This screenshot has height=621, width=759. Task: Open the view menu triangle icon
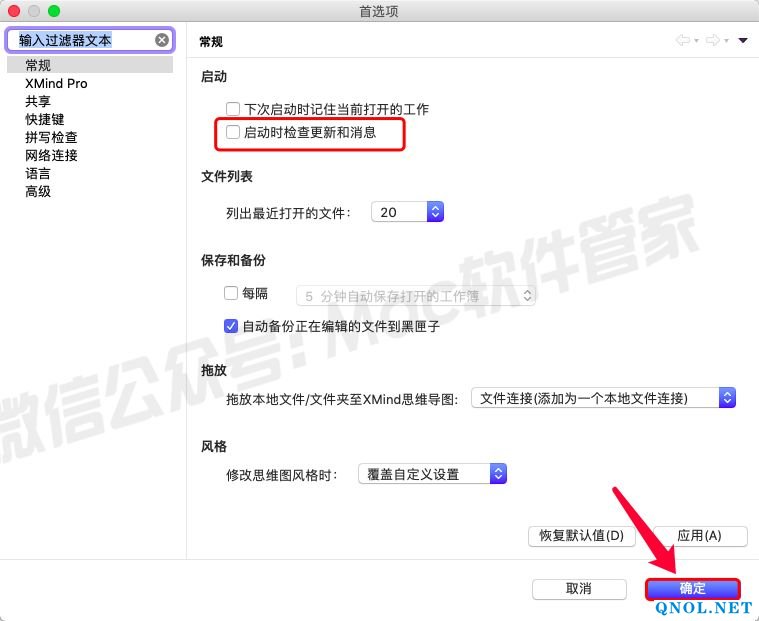pos(743,41)
